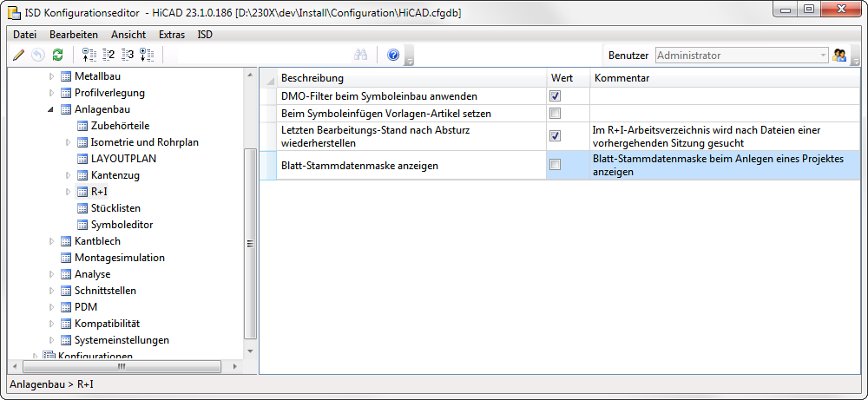Click the Stücklisten table icon
This screenshot has width=868, height=400.
[82, 208]
